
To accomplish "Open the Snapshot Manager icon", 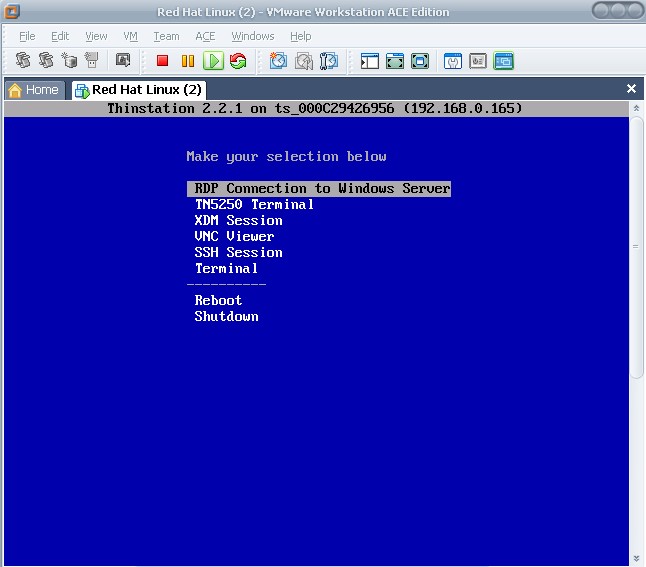I will point(329,61).
